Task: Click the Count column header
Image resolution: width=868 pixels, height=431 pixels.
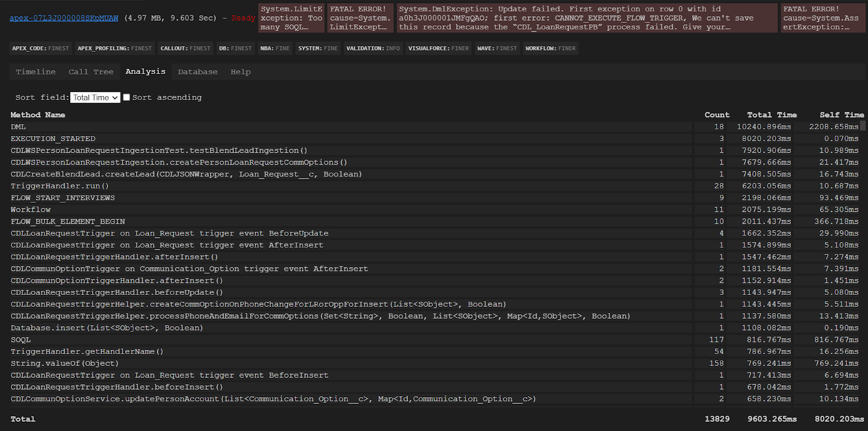Action: (x=717, y=115)
